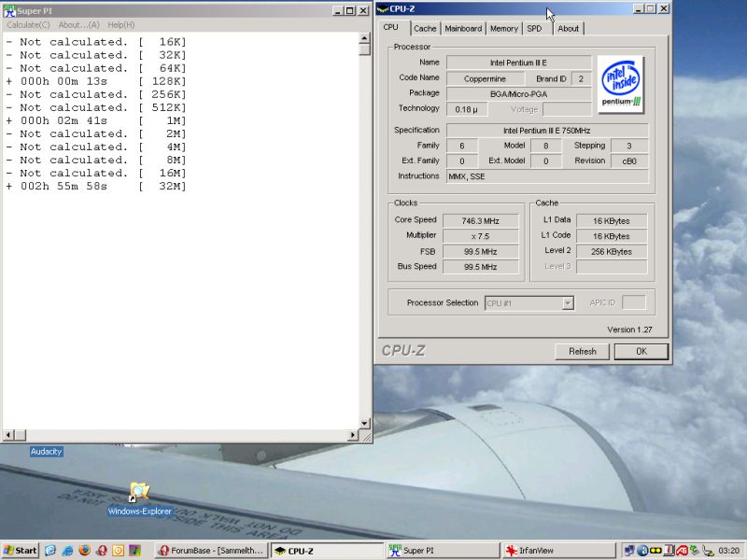This screenshot has height=560, width=747.
Task: Click the Package field 'BGA/Micro-PGA'
Action: (x=518, y=94)
